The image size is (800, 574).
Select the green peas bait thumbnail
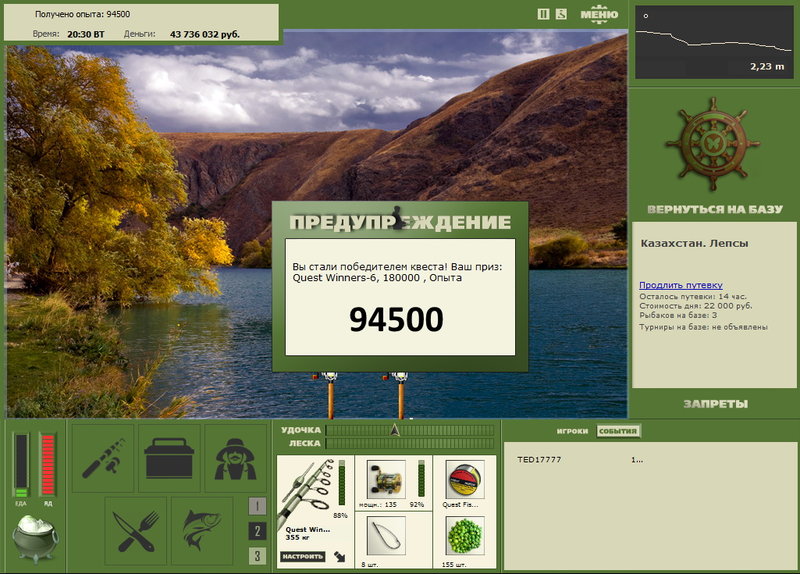tap(465, 536)
